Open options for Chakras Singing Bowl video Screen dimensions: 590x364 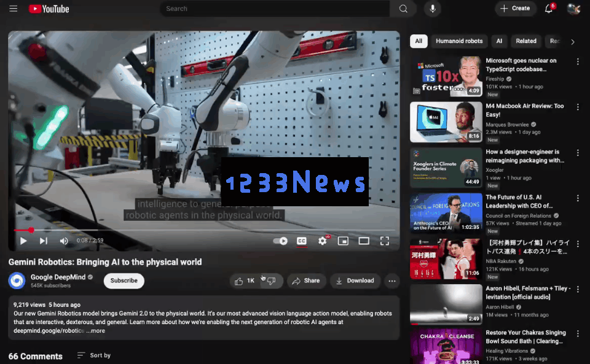coord(578,333)
